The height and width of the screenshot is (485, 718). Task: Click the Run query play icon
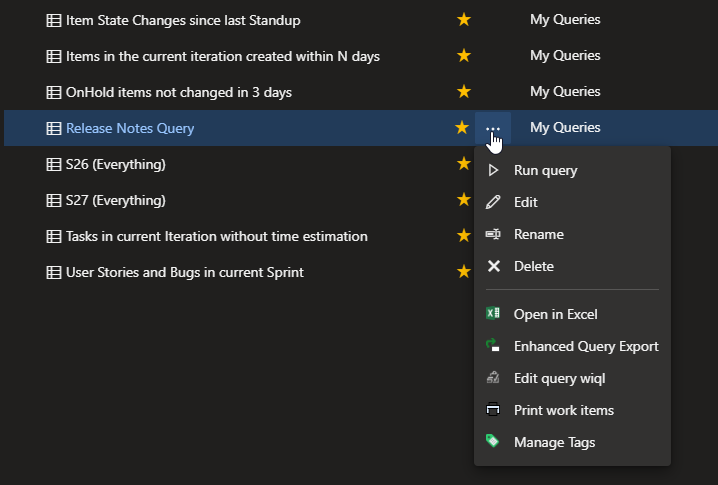[x=493, y=170]
